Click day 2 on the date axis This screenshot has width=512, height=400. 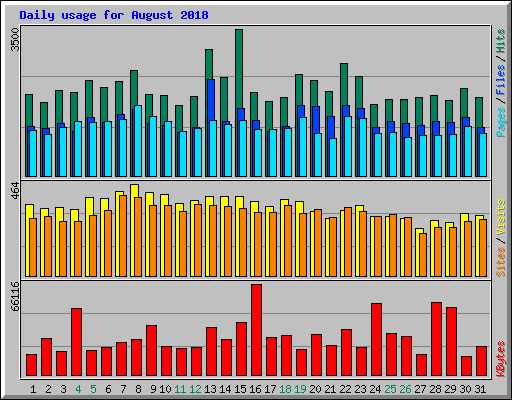(48, 389)
